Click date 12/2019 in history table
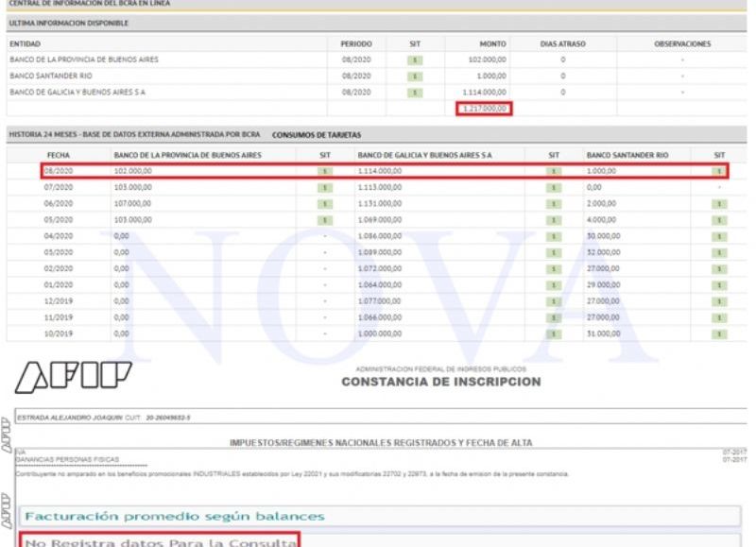 pyautogui.click(x=59, y=301)
